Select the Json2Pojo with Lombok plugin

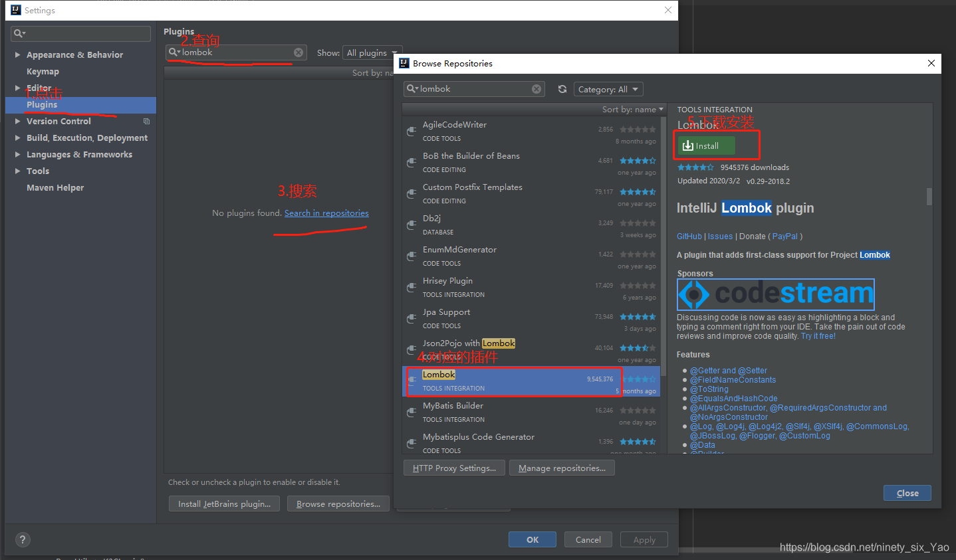pos(531,350)
